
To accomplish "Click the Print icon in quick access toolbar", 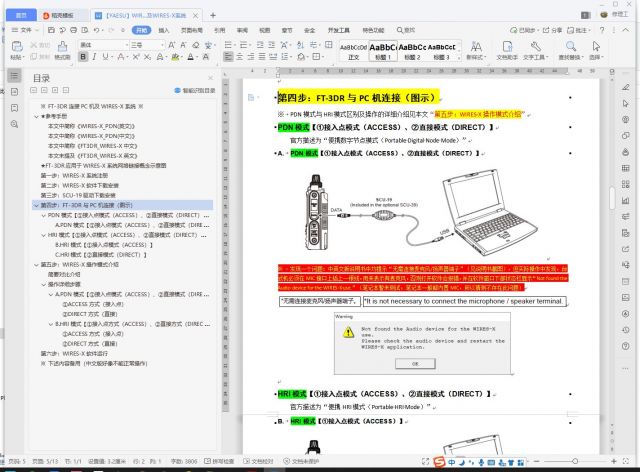I will point(73,30).
